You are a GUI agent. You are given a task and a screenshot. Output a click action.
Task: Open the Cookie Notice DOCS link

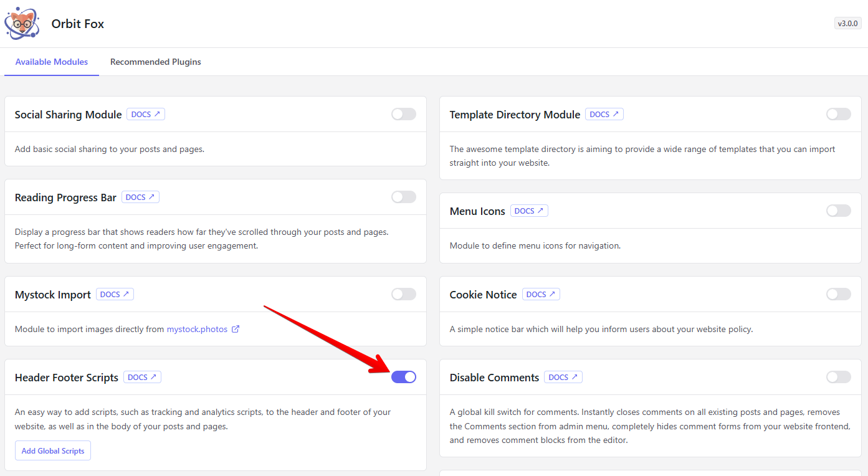[541, 295]
